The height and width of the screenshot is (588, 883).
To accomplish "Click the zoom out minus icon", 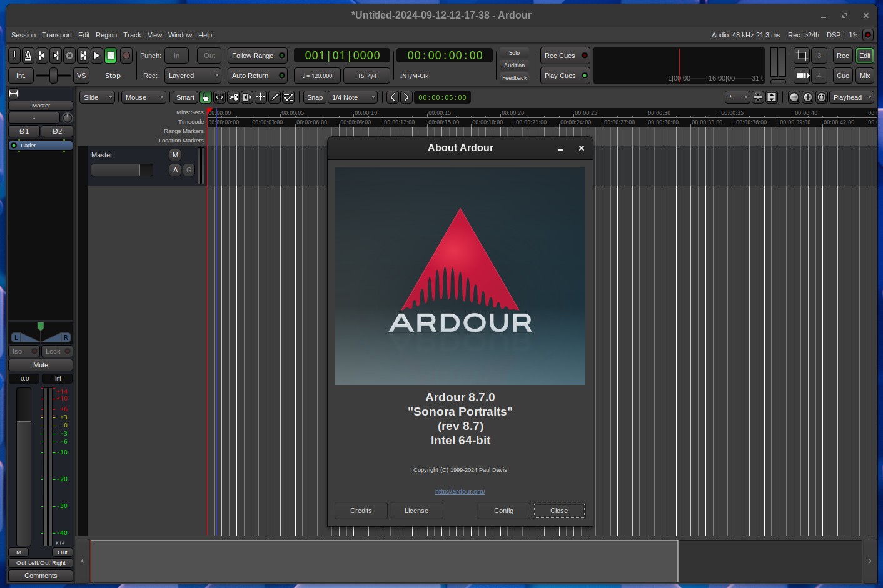I will 794,97.
